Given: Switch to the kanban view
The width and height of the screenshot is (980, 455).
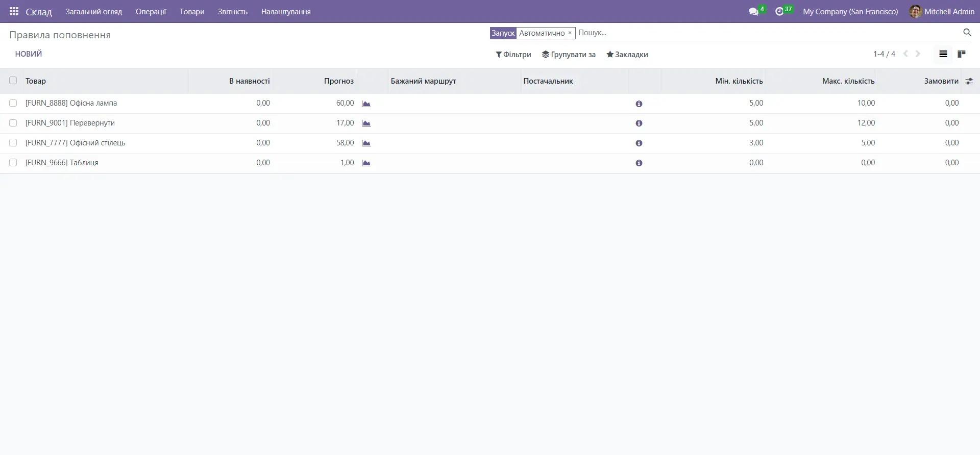Looking at the screenshot, I should point(962,54).
